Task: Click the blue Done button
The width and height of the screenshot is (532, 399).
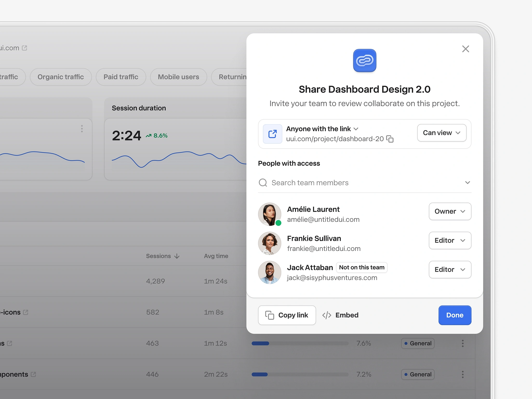Action: tap(455, 315)
